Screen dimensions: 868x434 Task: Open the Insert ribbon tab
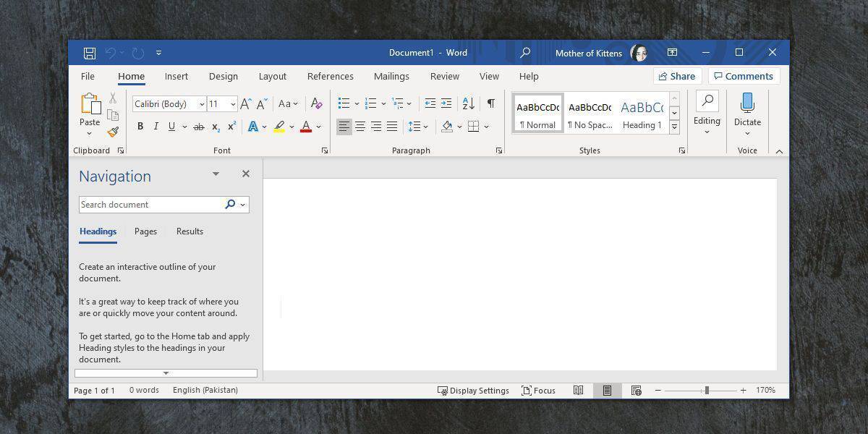(x=176, y=76)
